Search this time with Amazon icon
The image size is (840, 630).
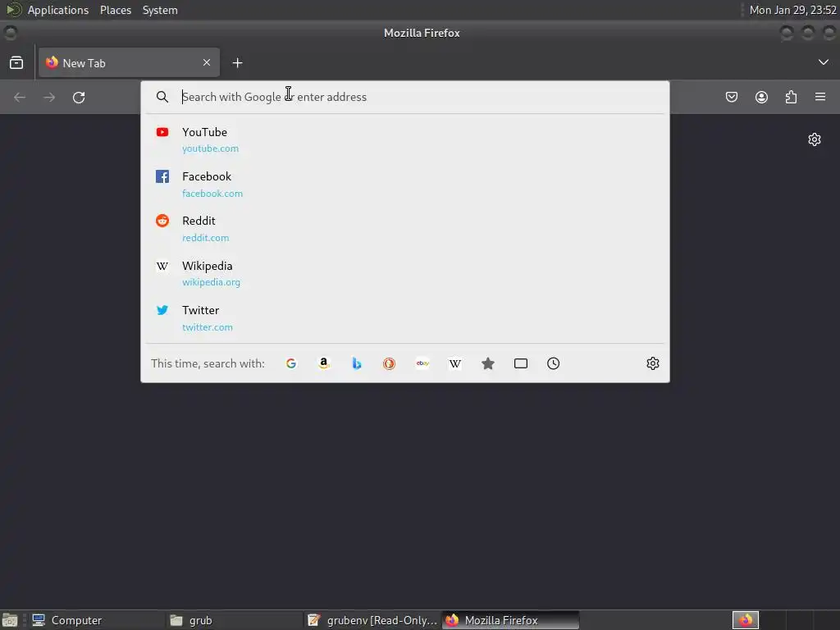(323, 363)
